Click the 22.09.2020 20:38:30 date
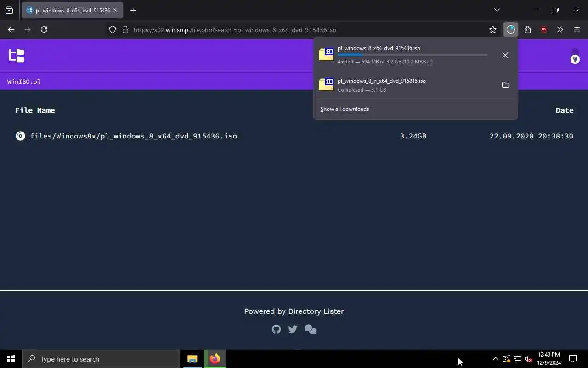 (x=531, y=136)
